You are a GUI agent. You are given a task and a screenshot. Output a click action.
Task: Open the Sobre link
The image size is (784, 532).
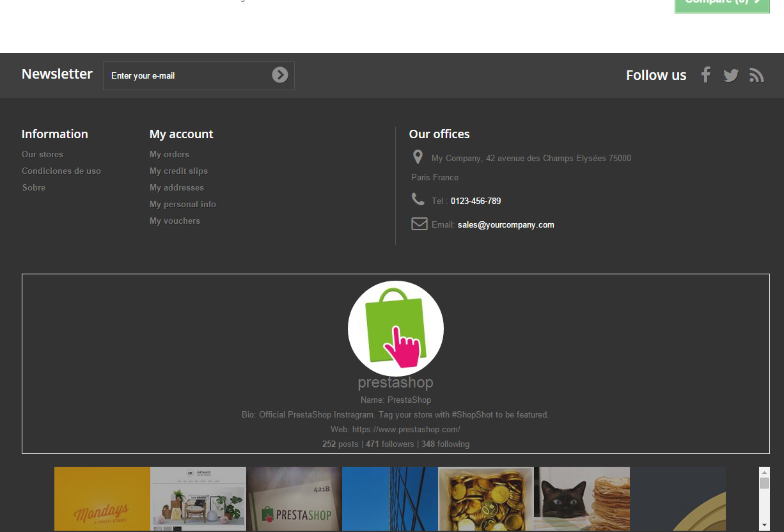coord(34,187)
